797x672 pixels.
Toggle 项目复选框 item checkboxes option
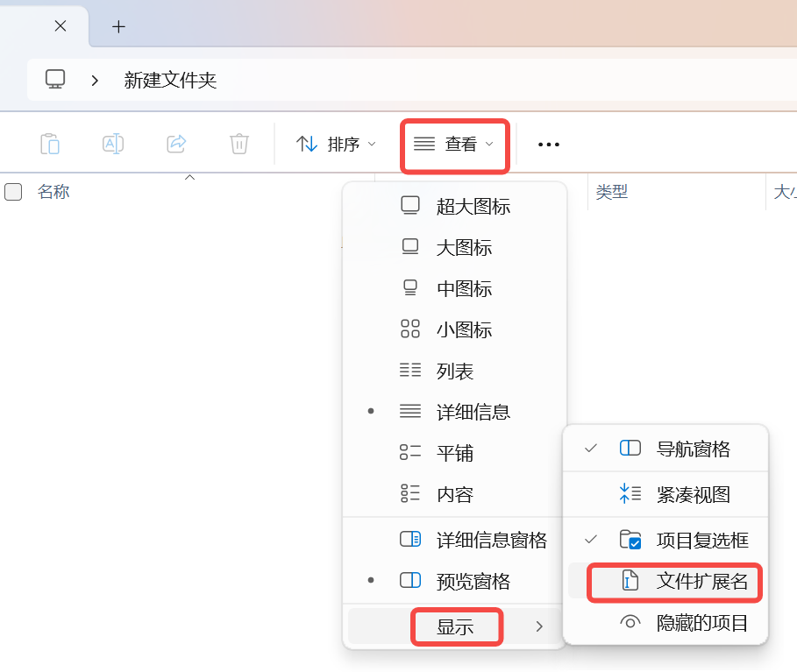(701, 540)
